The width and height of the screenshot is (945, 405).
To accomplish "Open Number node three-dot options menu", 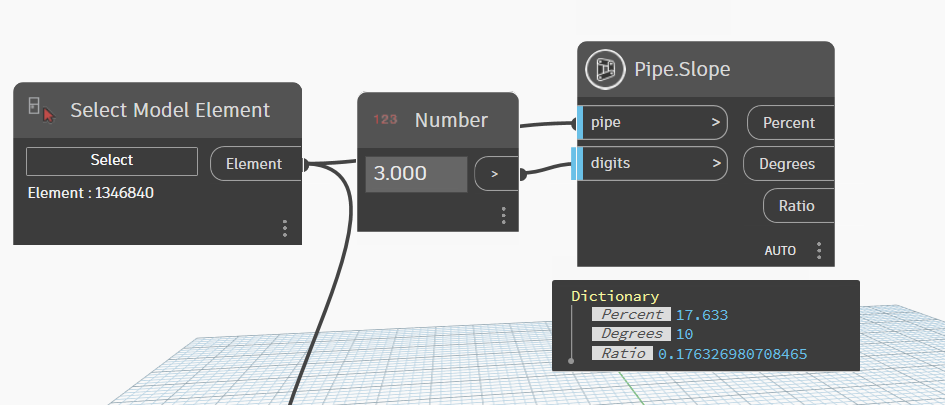I will click(x=503, y=215).
